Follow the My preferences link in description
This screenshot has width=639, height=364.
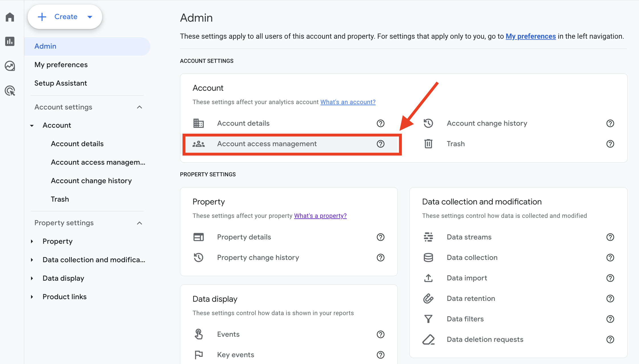click(x=531, y=36)
